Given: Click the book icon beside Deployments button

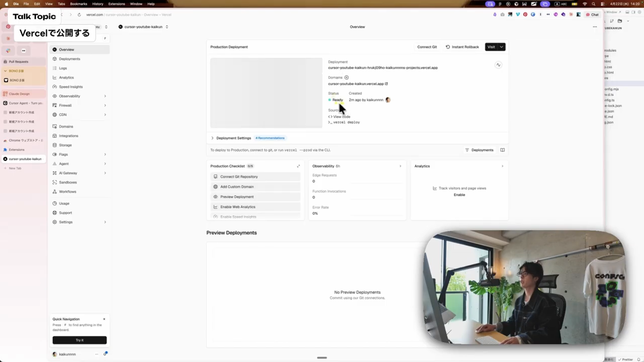Looking at the screenshot, I should (503, 150).
